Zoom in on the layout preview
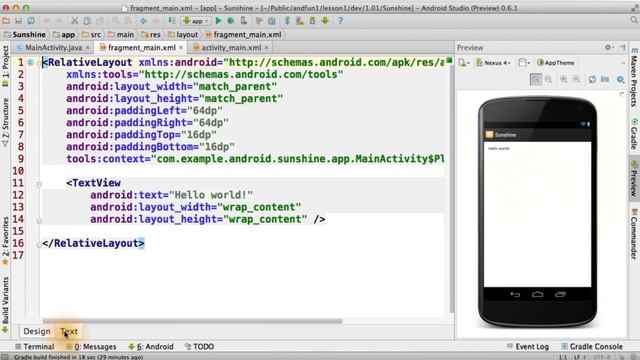 click(564, 79)
